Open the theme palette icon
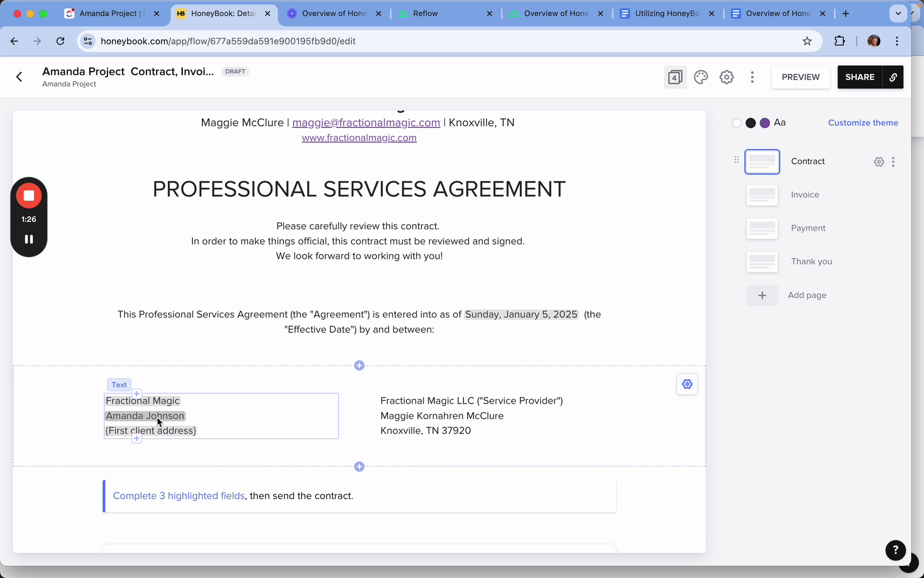The image size is (924, 578). pyautogui.click(x=700, y=77)
